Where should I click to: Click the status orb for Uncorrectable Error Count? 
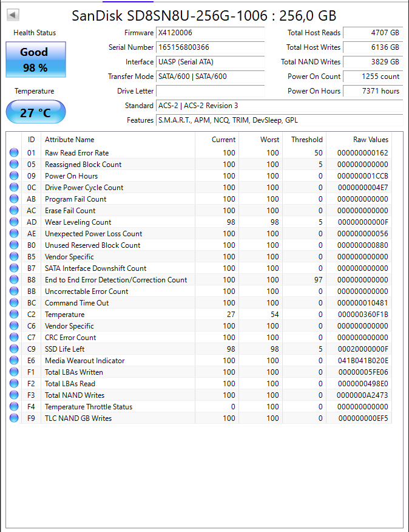(x=14, y=291)
